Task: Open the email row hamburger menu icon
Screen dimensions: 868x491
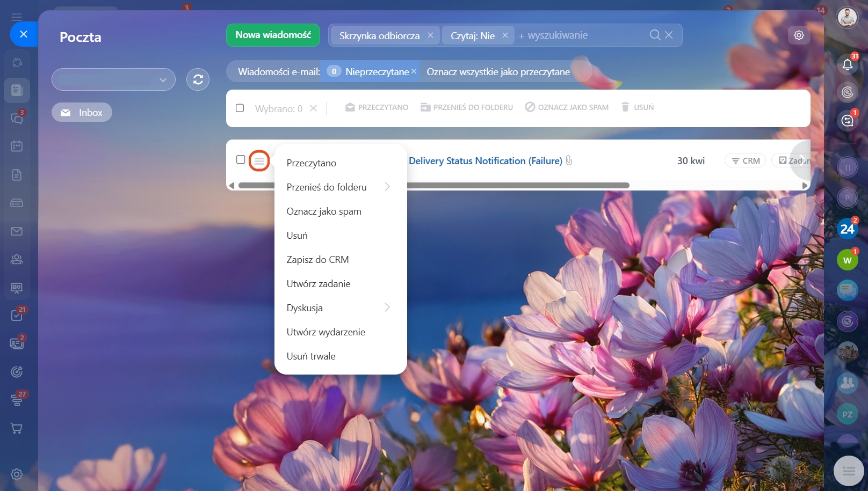Action: point(259,160)
